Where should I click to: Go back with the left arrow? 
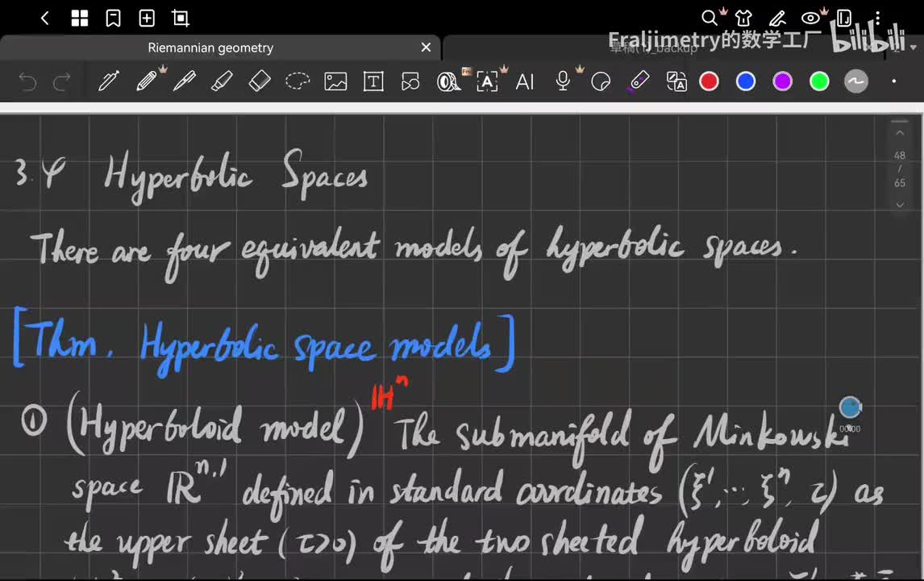(45, 19)
